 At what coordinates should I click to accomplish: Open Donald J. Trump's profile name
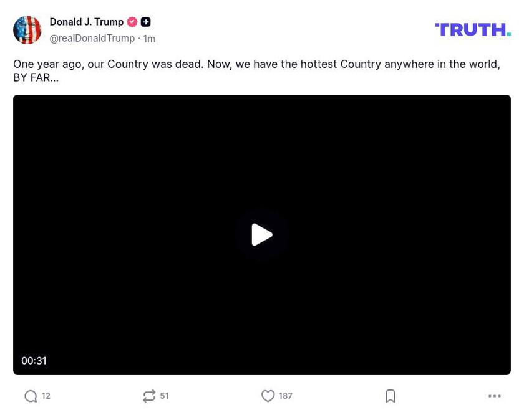click(x=87, y=22)
